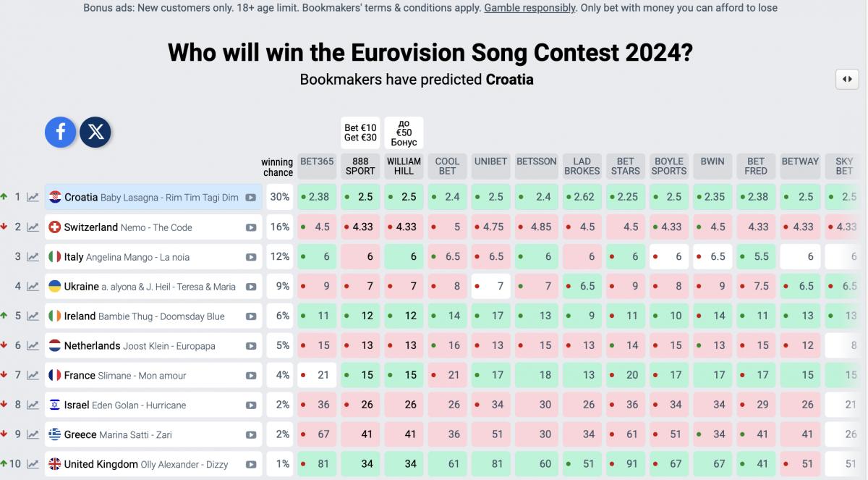
Task: Click the BET365 column header
Action: 317,161
